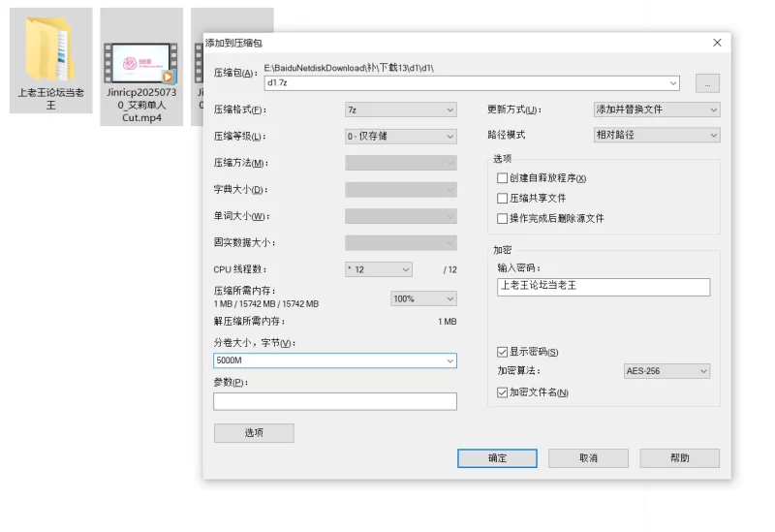Click the 帮助 button
The height and width of the screenshot is (532, 775).
pyautogui.click(x=680, y=458)
